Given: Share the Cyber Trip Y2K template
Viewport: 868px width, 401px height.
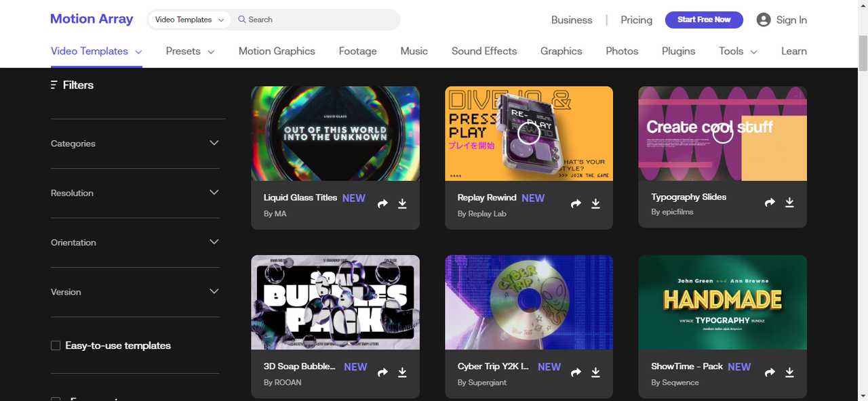Looking at the screenshot, I should (576, 372).
